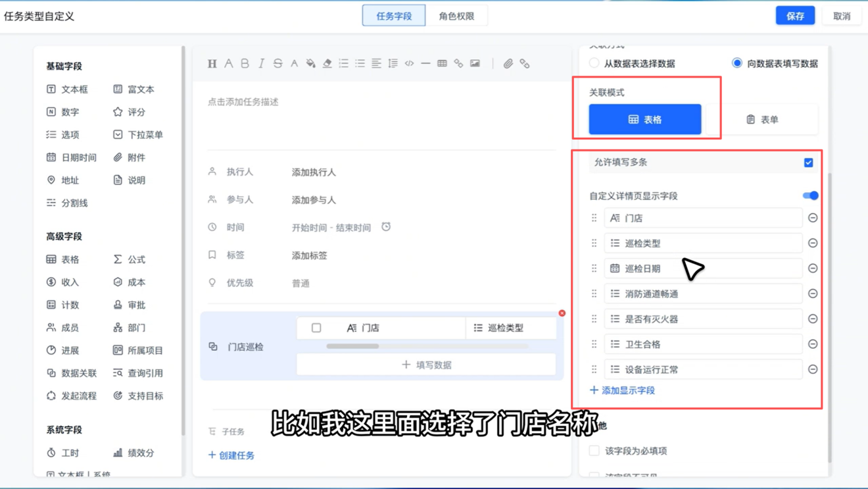This screenshot has height=489, width=868.
Task: Remove 设备运行正常 field with minus icon
Action: (813, 369)
